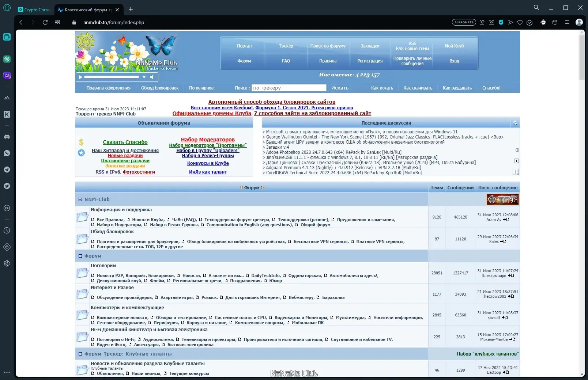Open the purple CS sidebar panel
The image size is (588, 380).
pos(7,76)
